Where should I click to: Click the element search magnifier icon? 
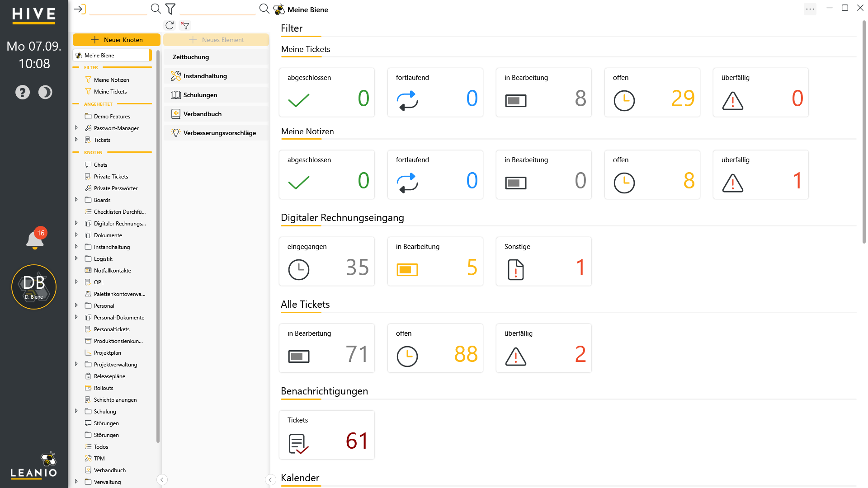pyautogui.click(x=264, y=9)
